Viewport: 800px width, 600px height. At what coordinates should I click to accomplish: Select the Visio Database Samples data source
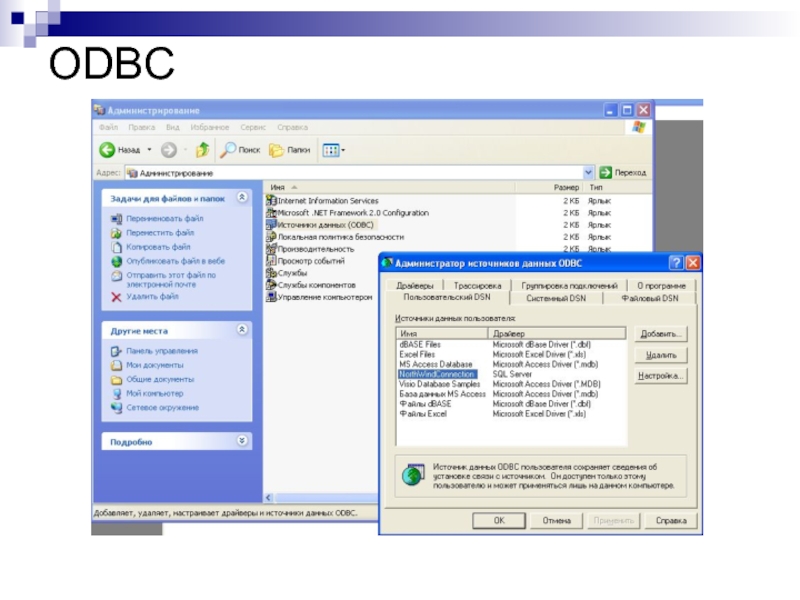point(439,384)
